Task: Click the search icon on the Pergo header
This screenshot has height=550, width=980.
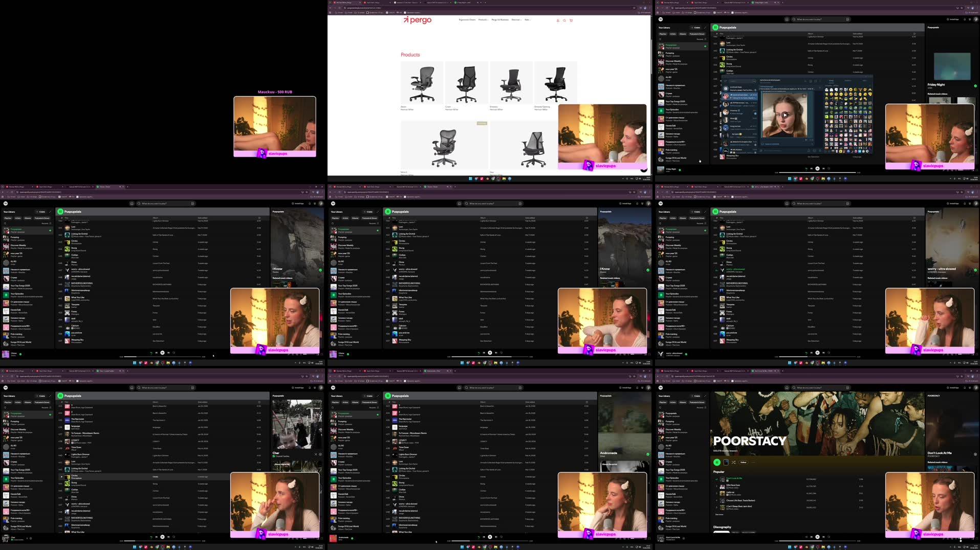Action: 564,20
